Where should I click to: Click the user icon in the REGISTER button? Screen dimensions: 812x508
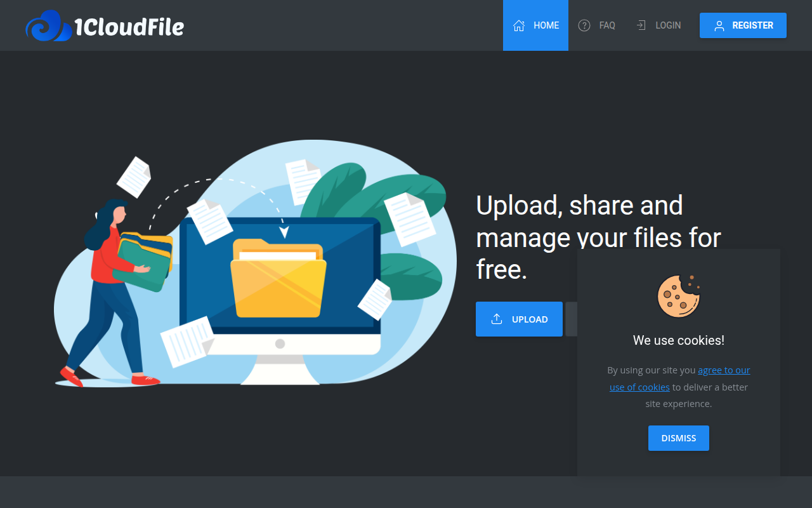[719, 25]
